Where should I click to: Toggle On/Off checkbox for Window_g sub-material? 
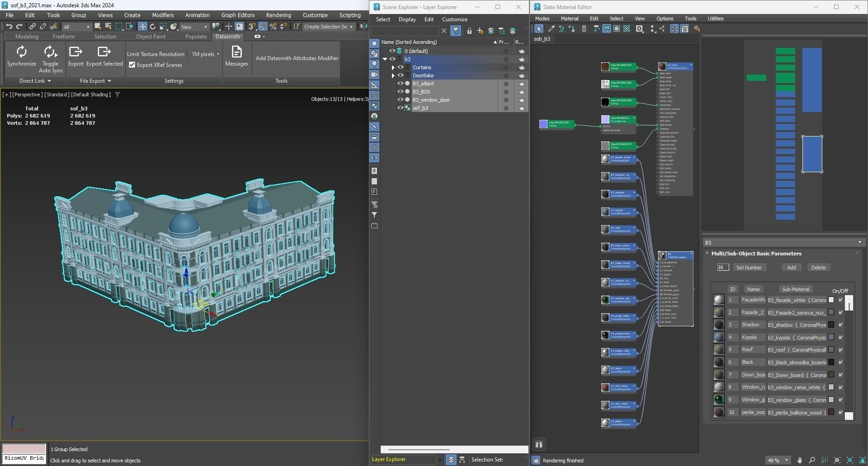(x=840, y=400)
